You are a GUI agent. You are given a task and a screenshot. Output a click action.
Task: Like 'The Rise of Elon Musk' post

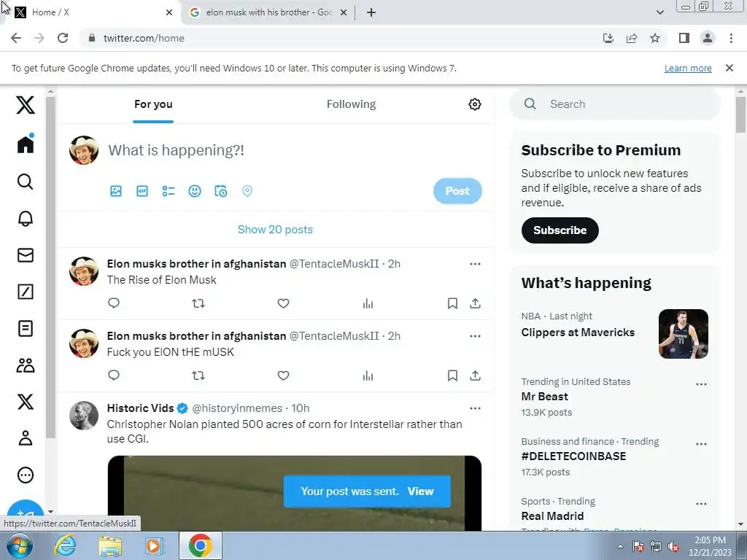[x=283, y=303]
